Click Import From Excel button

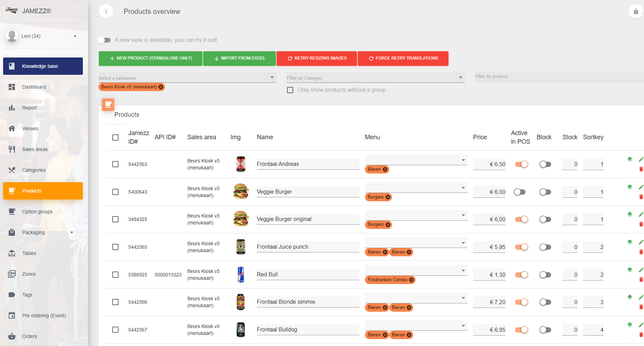point(240,59)
